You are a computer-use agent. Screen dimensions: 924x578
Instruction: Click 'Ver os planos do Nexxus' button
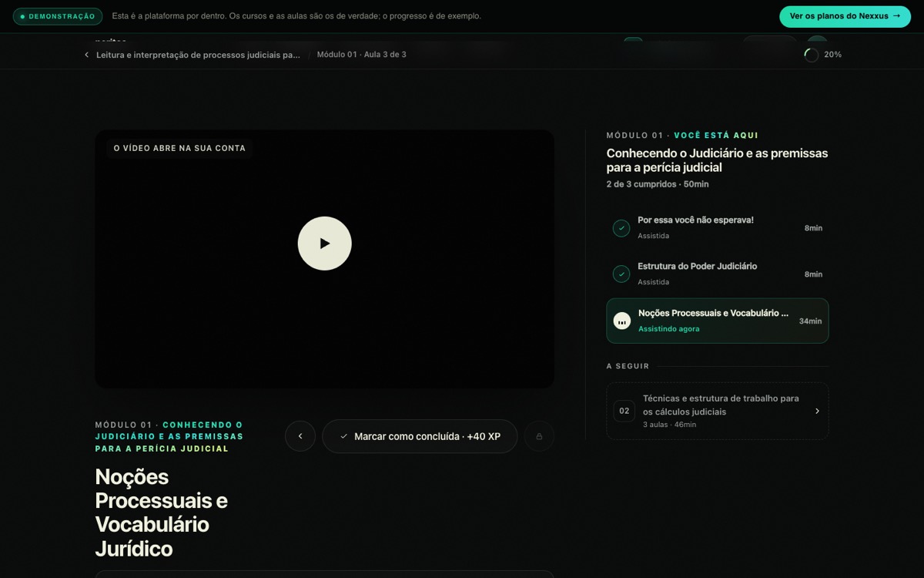[845, 16]
